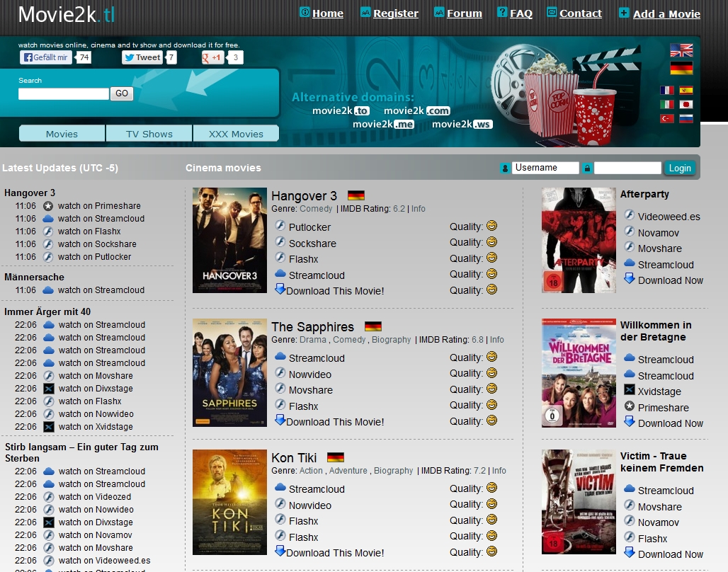Viewport: 728px width, 572px height.
Task: Open the FAQ link
Action: (x=521, y=13)
